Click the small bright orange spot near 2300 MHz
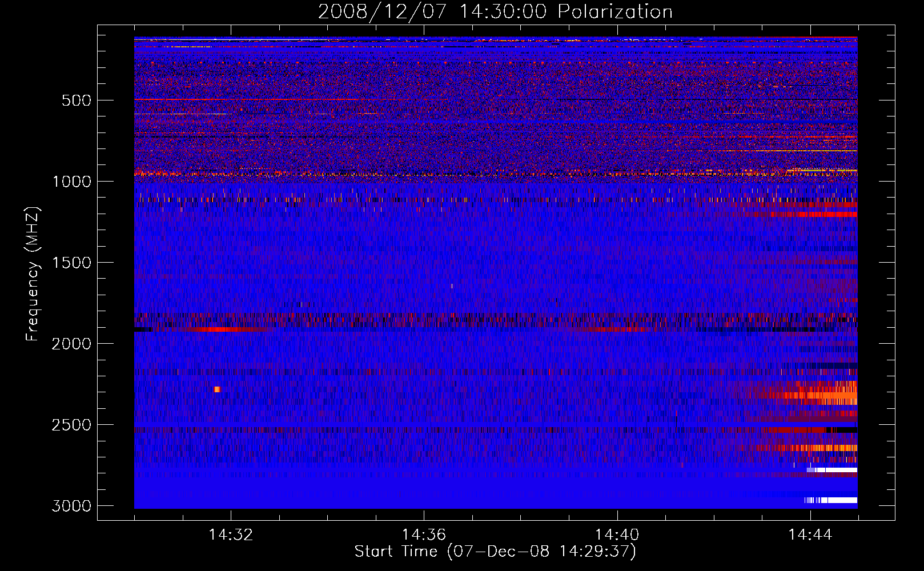 (217, 389)
